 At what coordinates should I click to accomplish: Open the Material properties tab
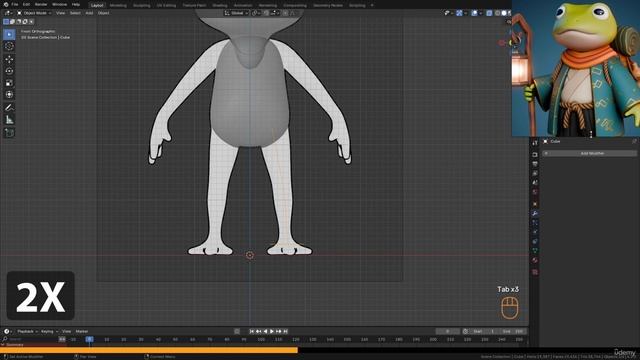pos(535,260)
